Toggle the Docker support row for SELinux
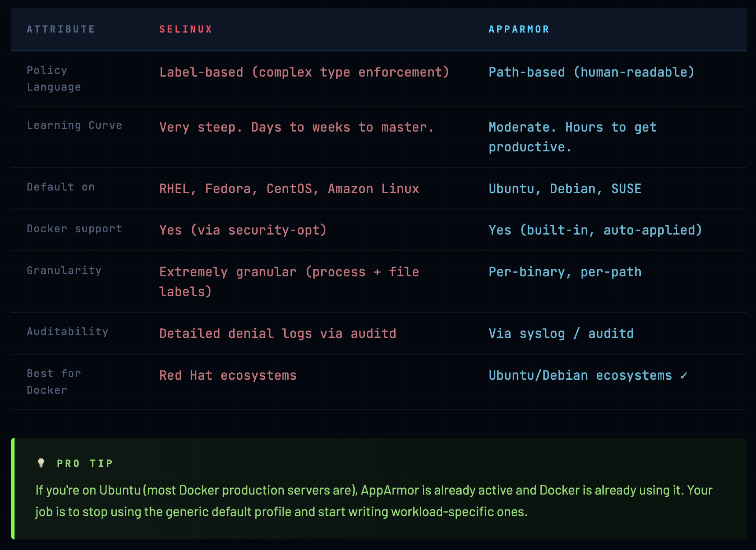 point(242,230)
